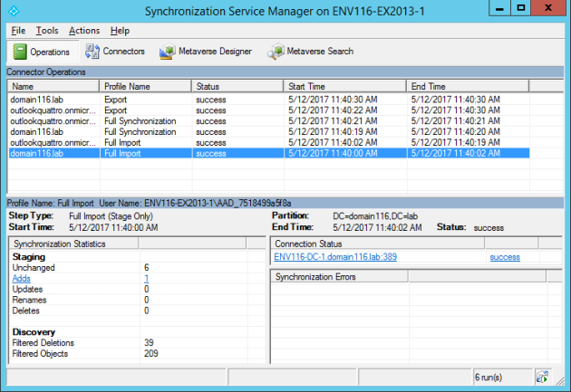Click the Connectors toolbar icon
This screenshot has height=392, width=571.
pyautogui.click(x=92, y=52)
